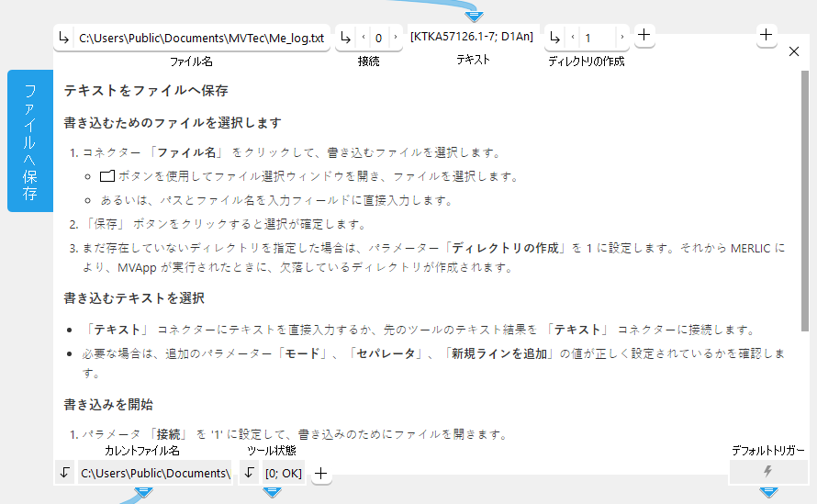Viewport: 817px width, 504px height.
Task: Decrease the 接続 value with left arrow
Action: pos(364,38)
